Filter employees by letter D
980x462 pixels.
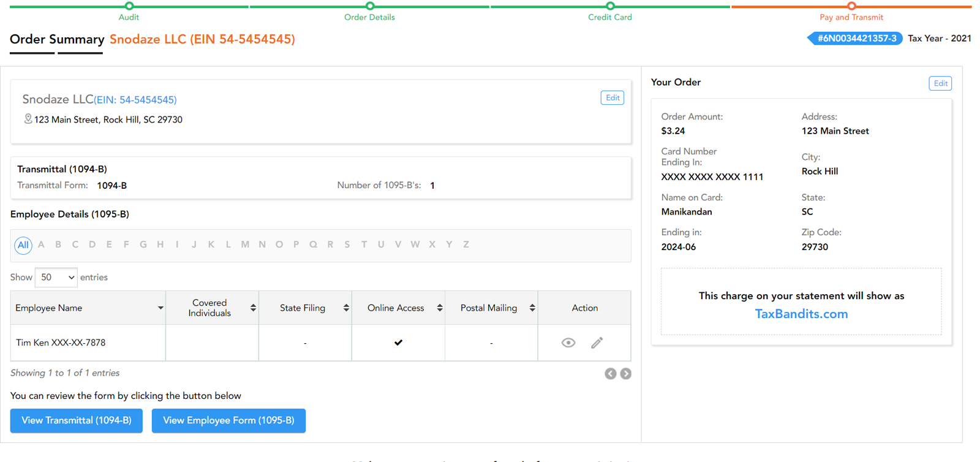92,244
